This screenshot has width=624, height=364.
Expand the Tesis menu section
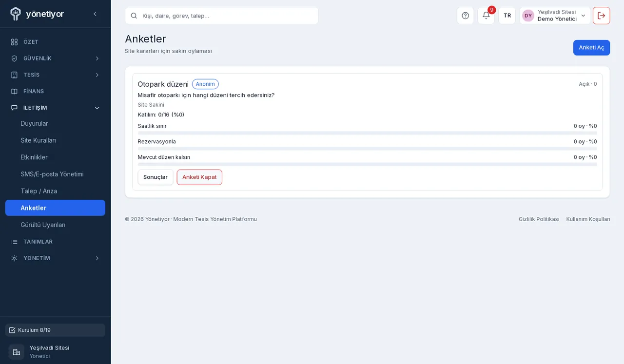pyautogui.click(x=55, y=75)
